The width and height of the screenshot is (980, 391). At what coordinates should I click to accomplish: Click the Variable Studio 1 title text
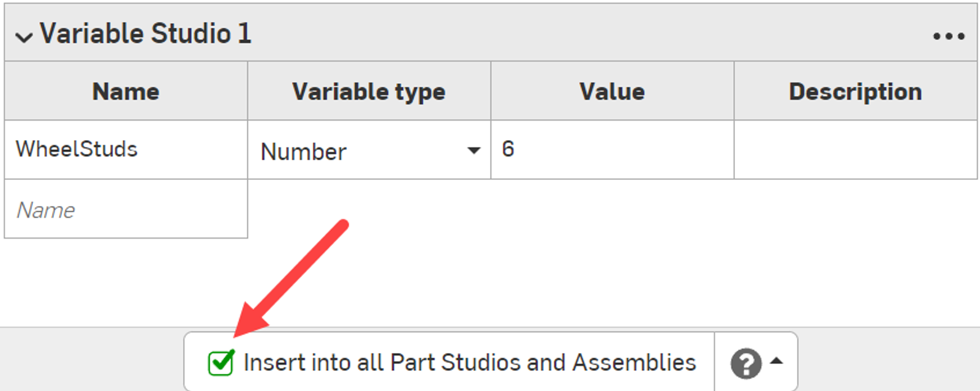point(146,34)
